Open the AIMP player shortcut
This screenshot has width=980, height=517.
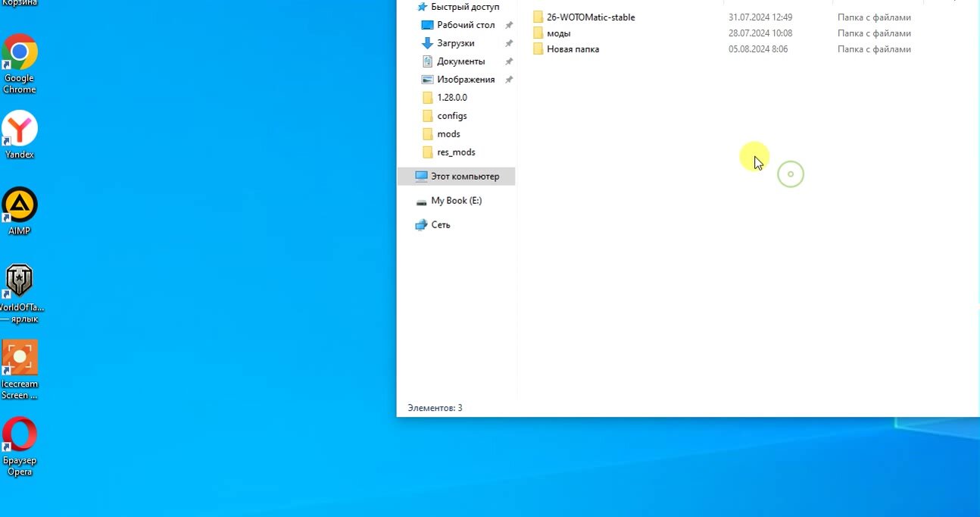[x=20, y=205]
